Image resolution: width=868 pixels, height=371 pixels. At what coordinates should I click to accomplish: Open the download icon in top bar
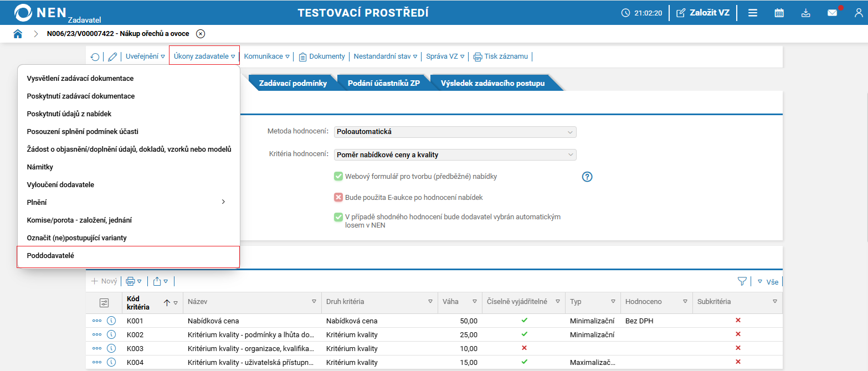[x=806, y=13]
